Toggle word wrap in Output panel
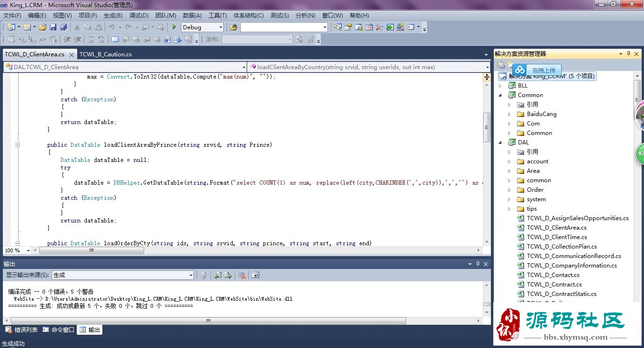Image resolution: width=644 pixels, height=348 pixels. click(255, 275)
